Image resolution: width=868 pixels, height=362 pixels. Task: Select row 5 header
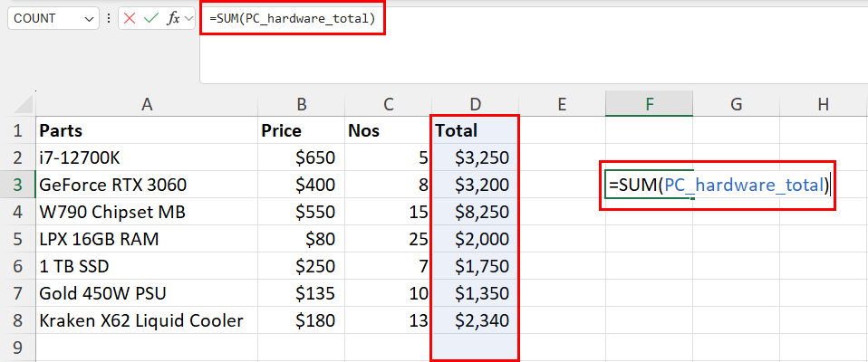[18, 239]
